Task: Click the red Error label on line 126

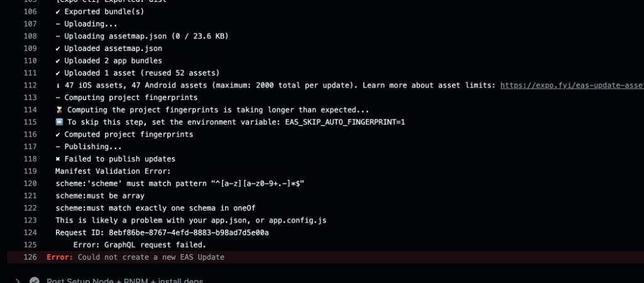Action: 60,257
